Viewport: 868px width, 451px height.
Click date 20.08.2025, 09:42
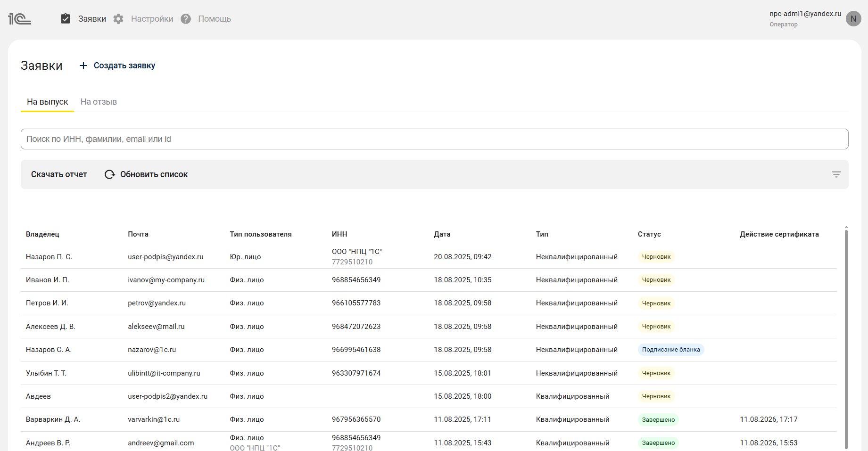(x=463, y=257)
